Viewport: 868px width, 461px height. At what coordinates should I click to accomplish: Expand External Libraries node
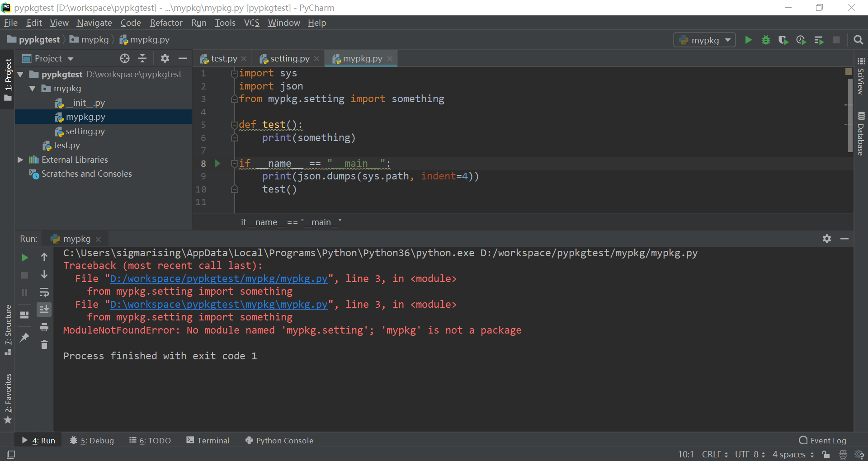click(x=20, y=160)
